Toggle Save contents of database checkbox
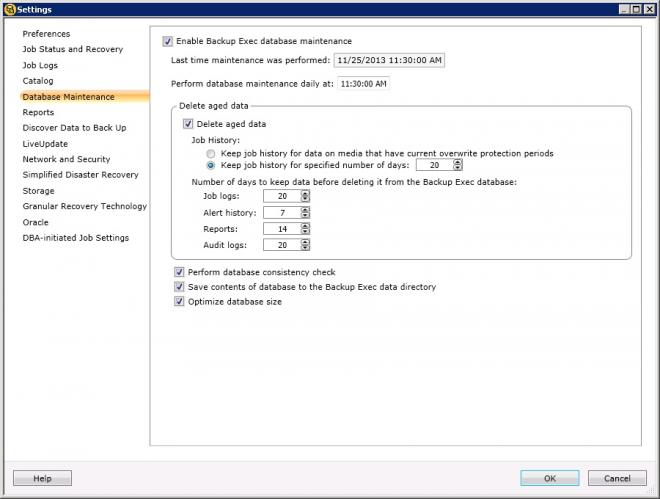 pos(179,287)
